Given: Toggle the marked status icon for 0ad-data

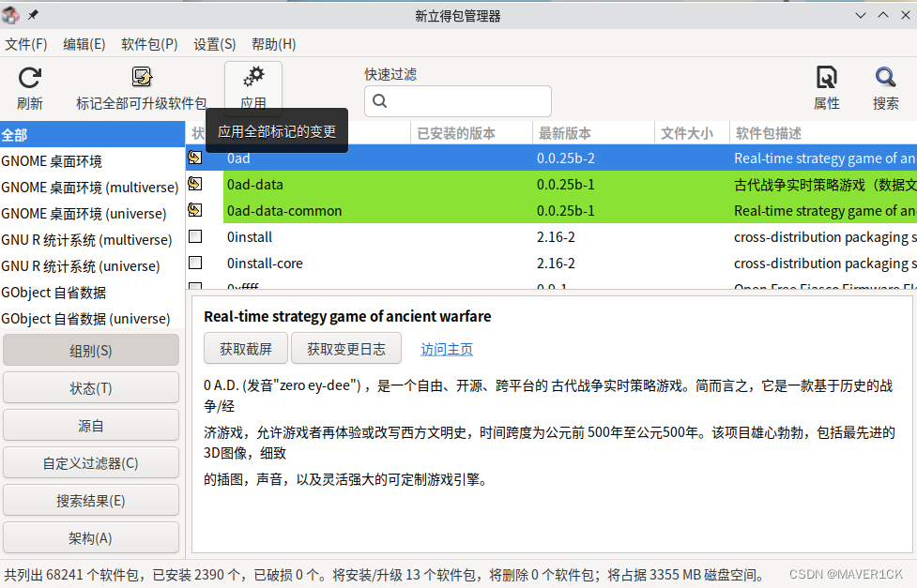Looking at the screenshot, I should [x=194, y=184].
